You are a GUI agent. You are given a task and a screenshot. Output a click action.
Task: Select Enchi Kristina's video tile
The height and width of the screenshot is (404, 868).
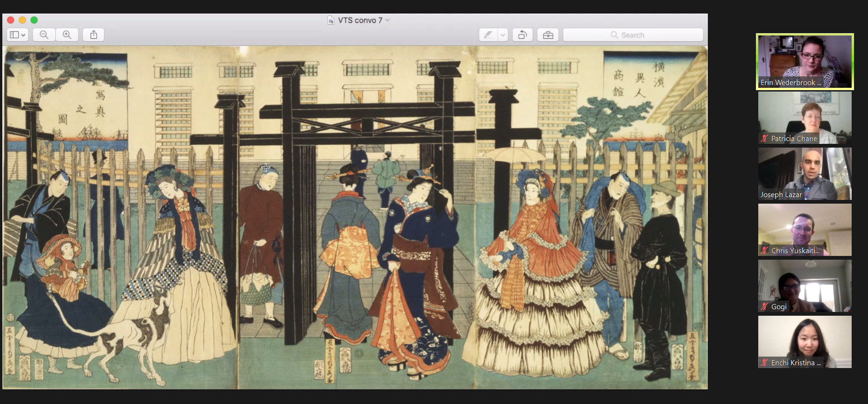(x=804, y=342)
